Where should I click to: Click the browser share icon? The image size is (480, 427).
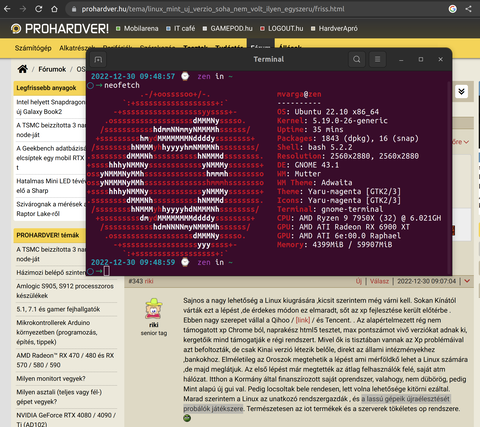point(468,9)
